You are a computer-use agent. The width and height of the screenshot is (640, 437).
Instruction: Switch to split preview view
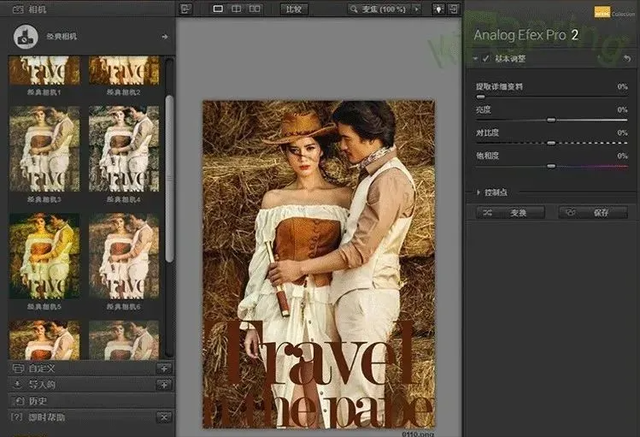[x=236, y=9]
